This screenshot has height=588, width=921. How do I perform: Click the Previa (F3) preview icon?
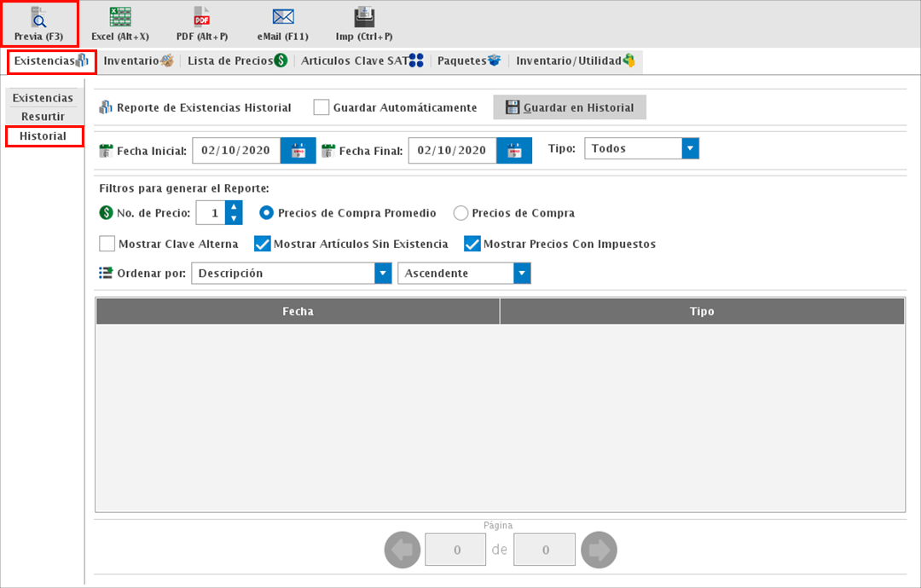pos(38,17)
